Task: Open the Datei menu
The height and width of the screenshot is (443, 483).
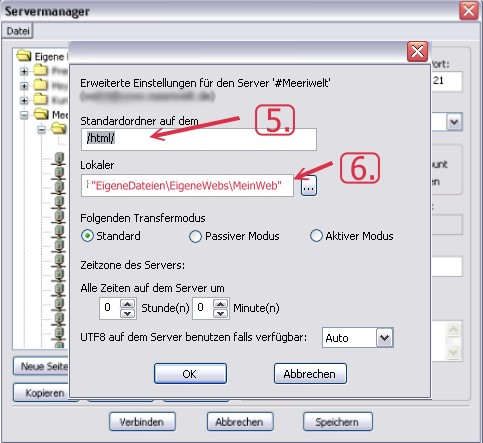Action: coord(18,31)
